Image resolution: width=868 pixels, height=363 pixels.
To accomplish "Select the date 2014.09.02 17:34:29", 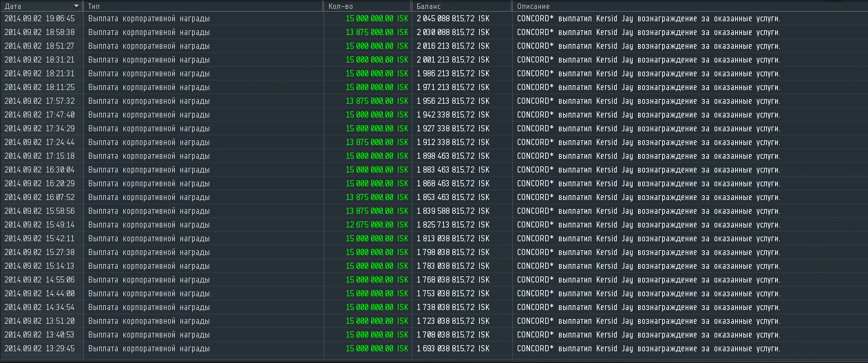I will pyautogui.click(x=39, y=129).
